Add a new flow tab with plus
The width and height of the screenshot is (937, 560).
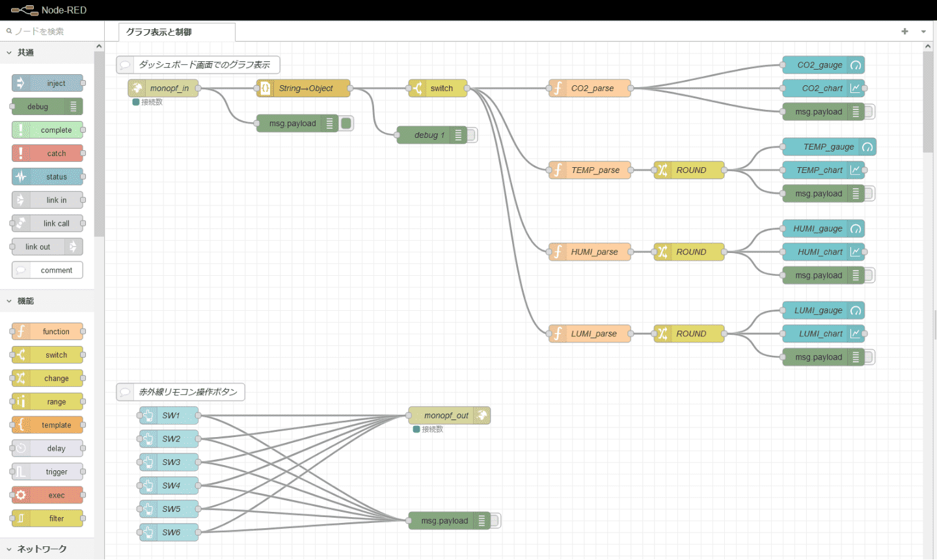click(x=904, y=31)
